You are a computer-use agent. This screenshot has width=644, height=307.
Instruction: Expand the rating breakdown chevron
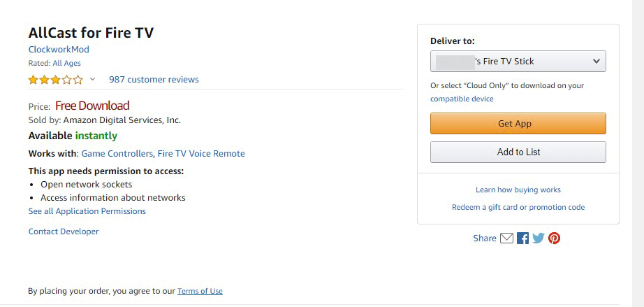(92, 79)
